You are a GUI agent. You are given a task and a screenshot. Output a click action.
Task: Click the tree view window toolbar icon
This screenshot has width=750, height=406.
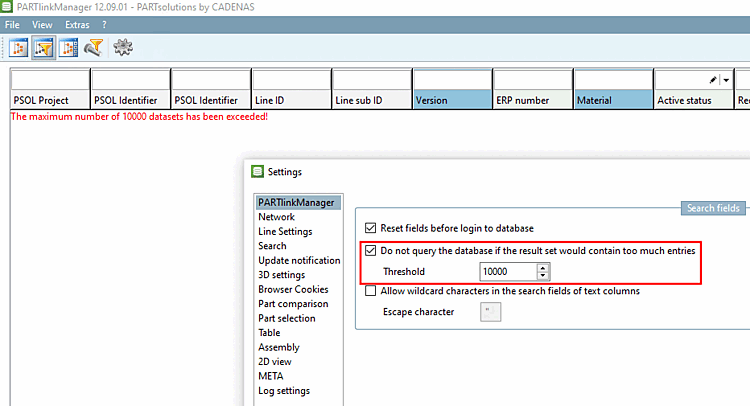[x=18, y=48]
